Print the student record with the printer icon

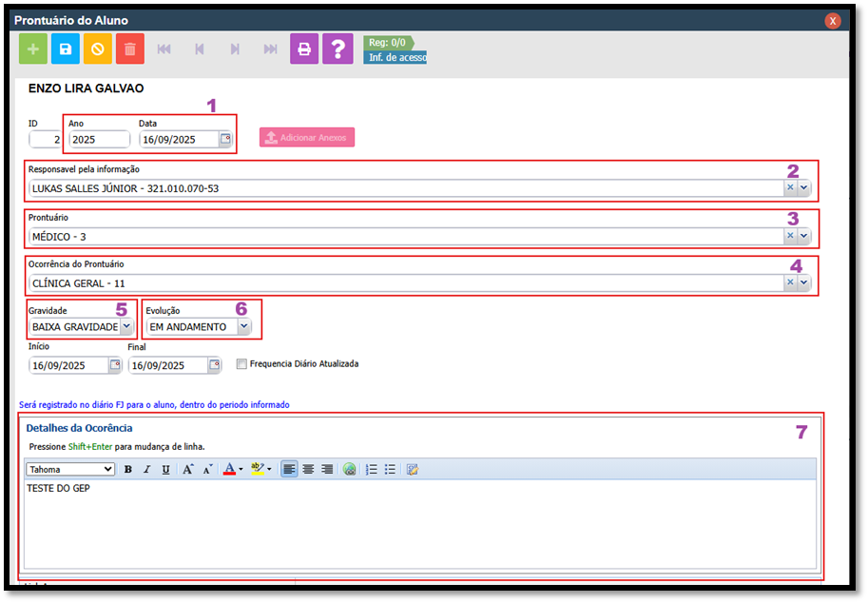click(304, 49)
